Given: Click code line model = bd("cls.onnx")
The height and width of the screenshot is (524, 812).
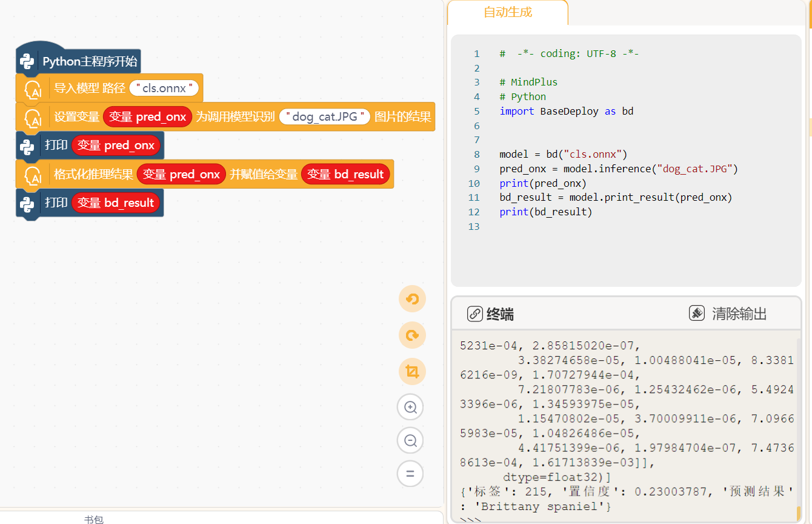Looking at the screenshot, I should (x=564, y=155).
